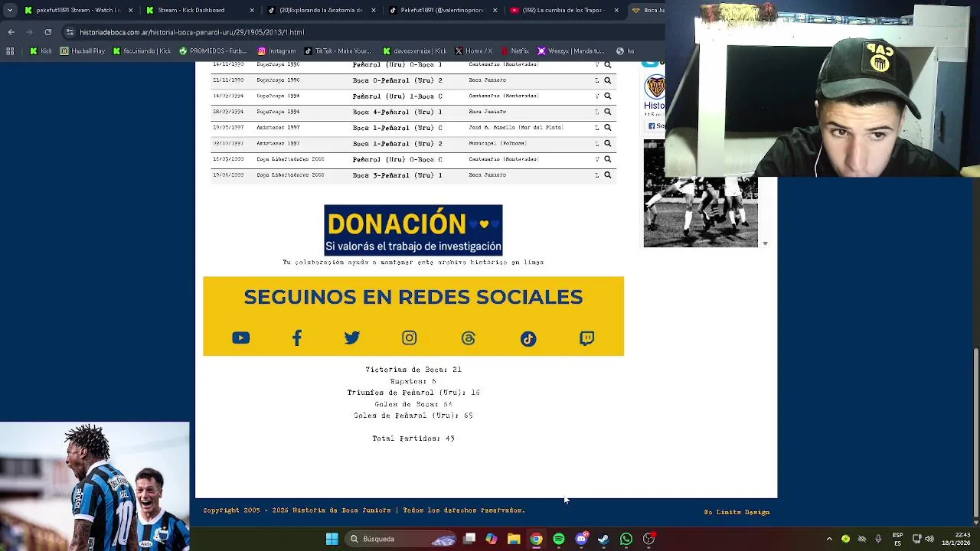
Task: Click the microphone tray icon
Action: tap(878, 539)
